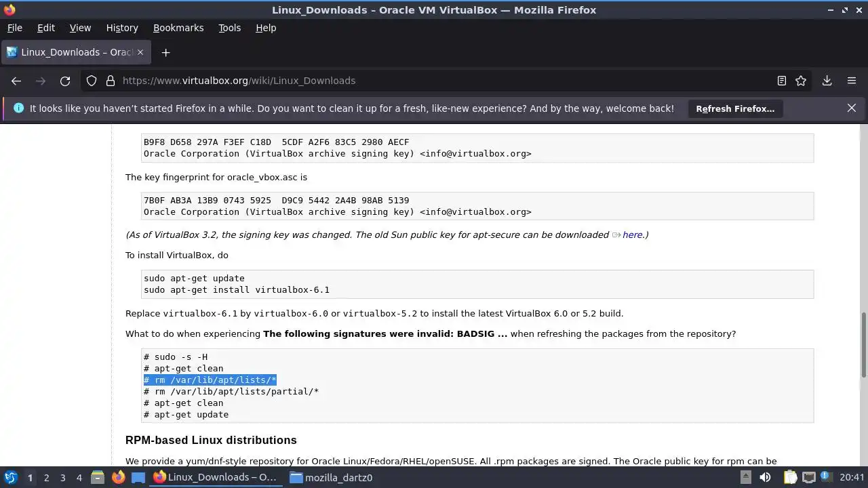Click the wired network tray icon
868x488 pixels.
[x=808, y=477]
